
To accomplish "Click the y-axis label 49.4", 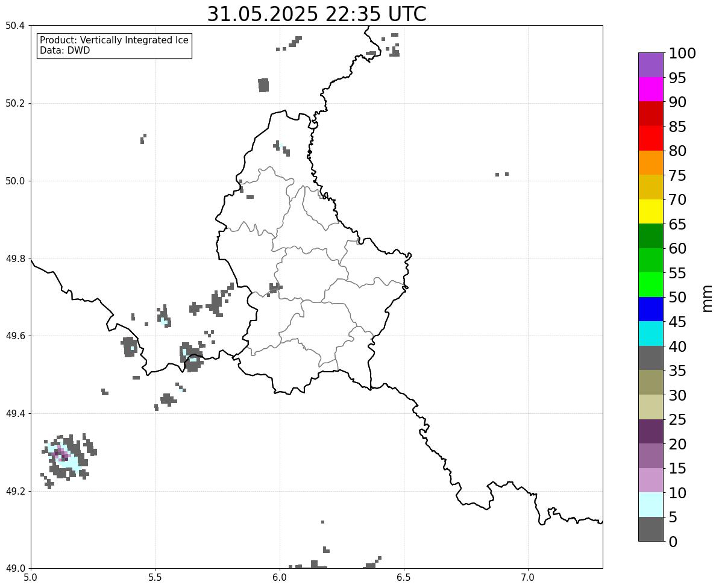I will pos(14,414).
